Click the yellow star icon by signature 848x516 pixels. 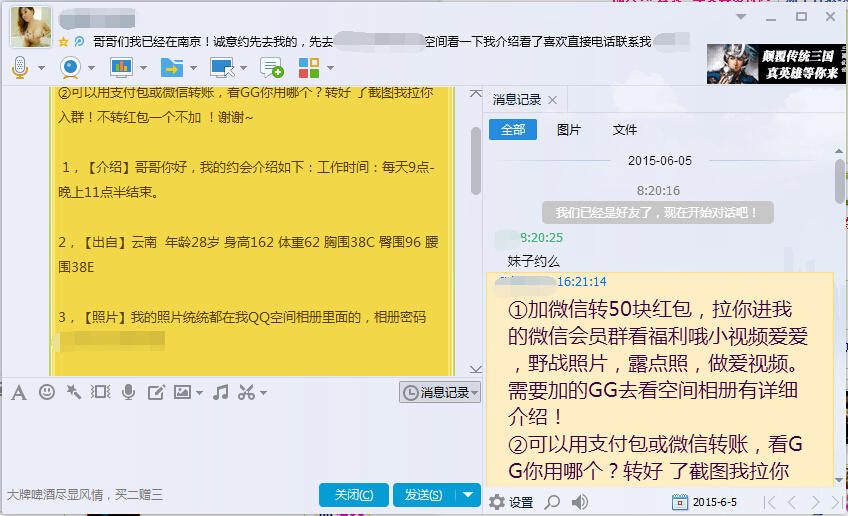click(63, 42)
